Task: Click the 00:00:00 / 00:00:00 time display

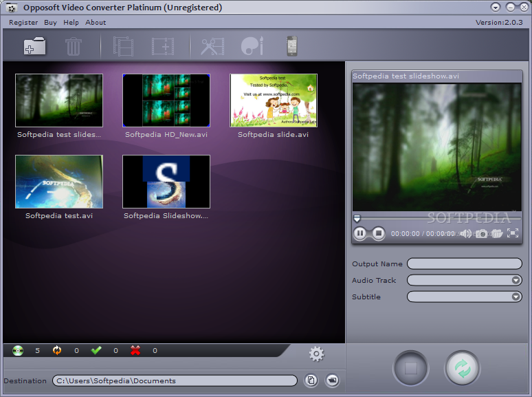Action: (423, 234)
